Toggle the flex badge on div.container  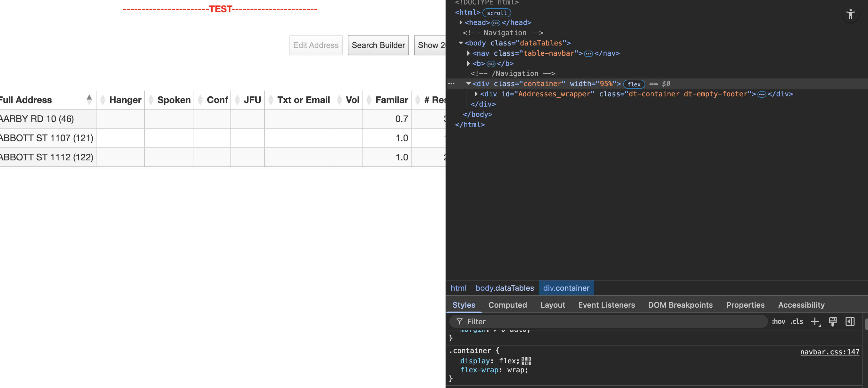coord(634,84)
